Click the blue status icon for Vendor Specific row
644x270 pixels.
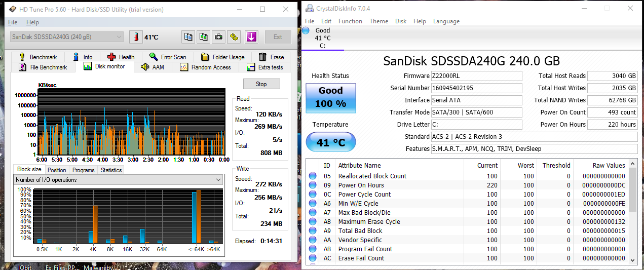pyautogui.click(x=313, y=240)
